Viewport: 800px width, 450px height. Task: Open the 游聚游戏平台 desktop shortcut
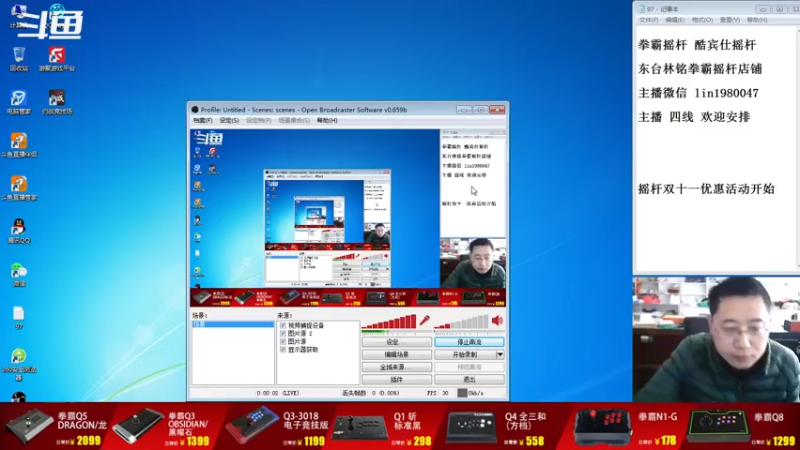pos(57,57)
